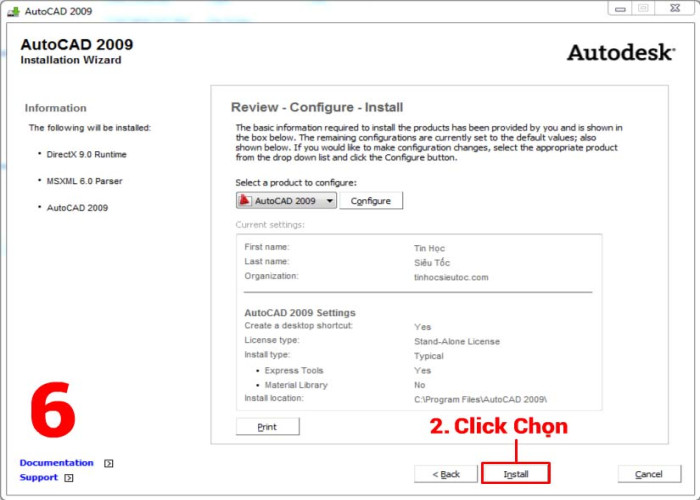Click the 'Express Tools' setting row
The image size is (700, 500).
(294, 371)
